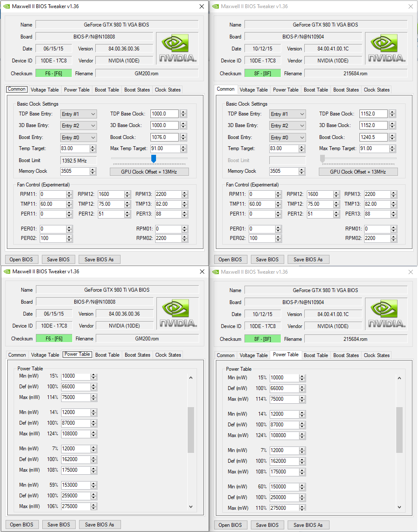Click scrollbar up arrow in GM200.rom Power Table window
This screenshot has height=532, width=418.
click(x=191, y=378)
